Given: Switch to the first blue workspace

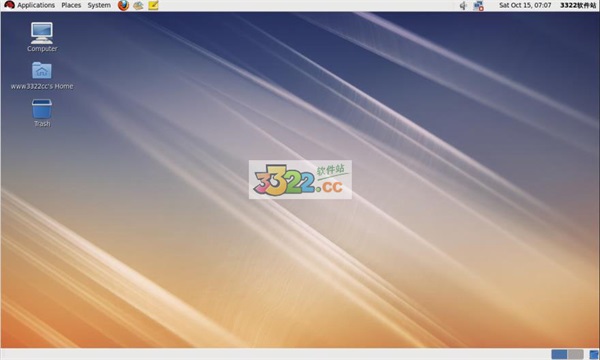Looking at the screenshot, I should coord(559,354).
